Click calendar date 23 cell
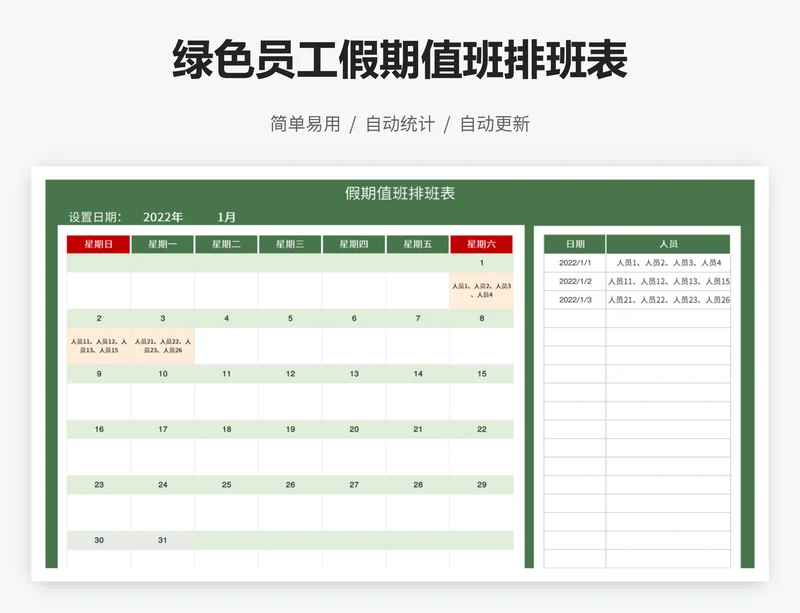Screen dimensions: 800x613 98,485
